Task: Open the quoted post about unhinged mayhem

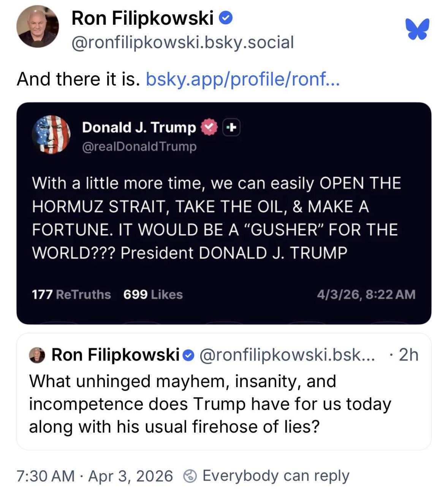Action: pos(210,404)
